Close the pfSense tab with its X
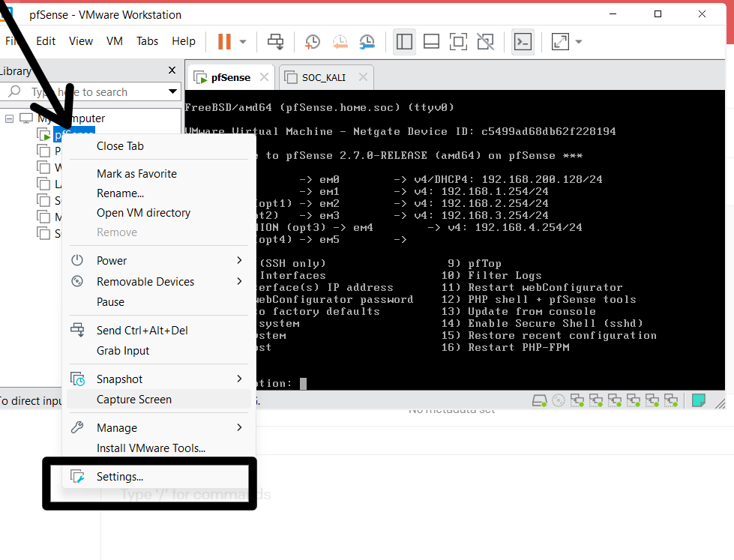Screen dimensions: 734x560 265,76
